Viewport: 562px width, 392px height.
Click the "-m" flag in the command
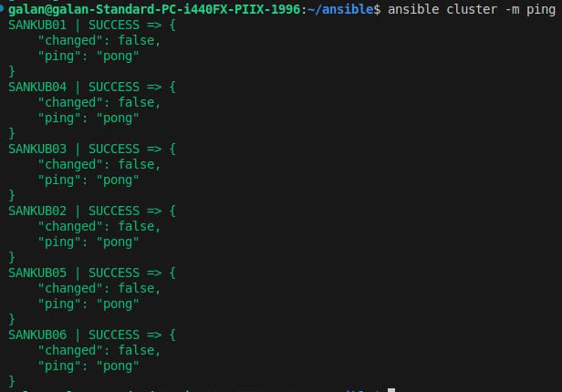pos(512,9)
